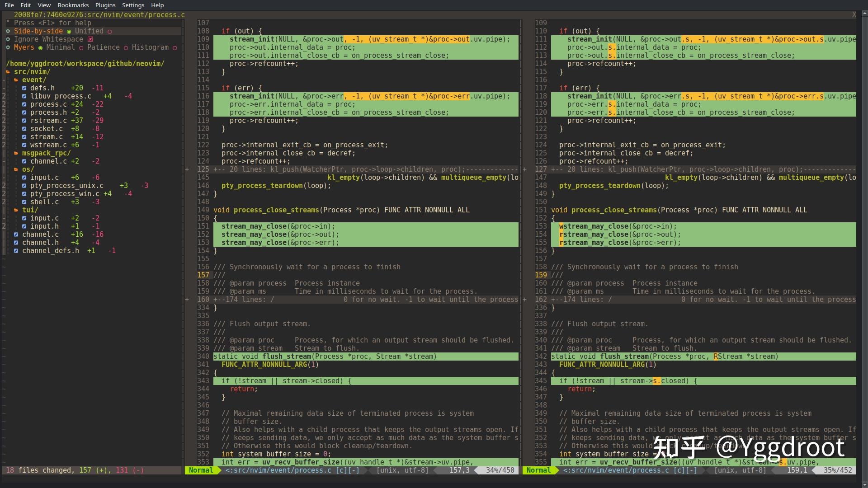868x488 pixels.
Task: Toggle the Ignore Whitespace checkbox
Action: click(90, 39)
